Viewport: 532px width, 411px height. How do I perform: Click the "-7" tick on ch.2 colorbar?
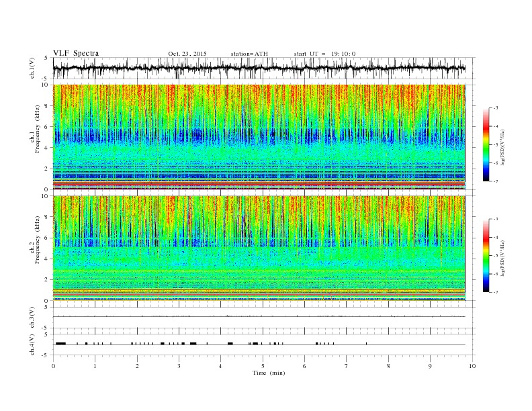(496, 292)
